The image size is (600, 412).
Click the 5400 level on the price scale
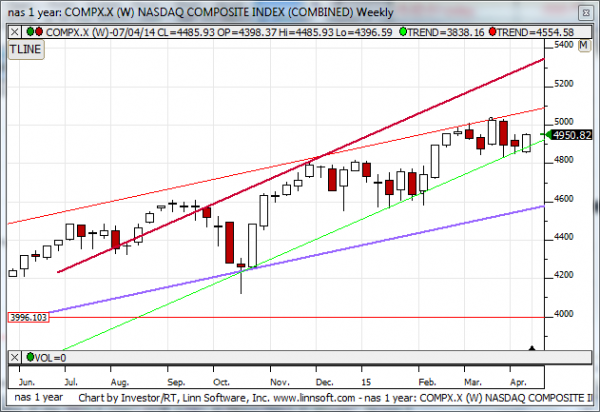tap(564, 46)
